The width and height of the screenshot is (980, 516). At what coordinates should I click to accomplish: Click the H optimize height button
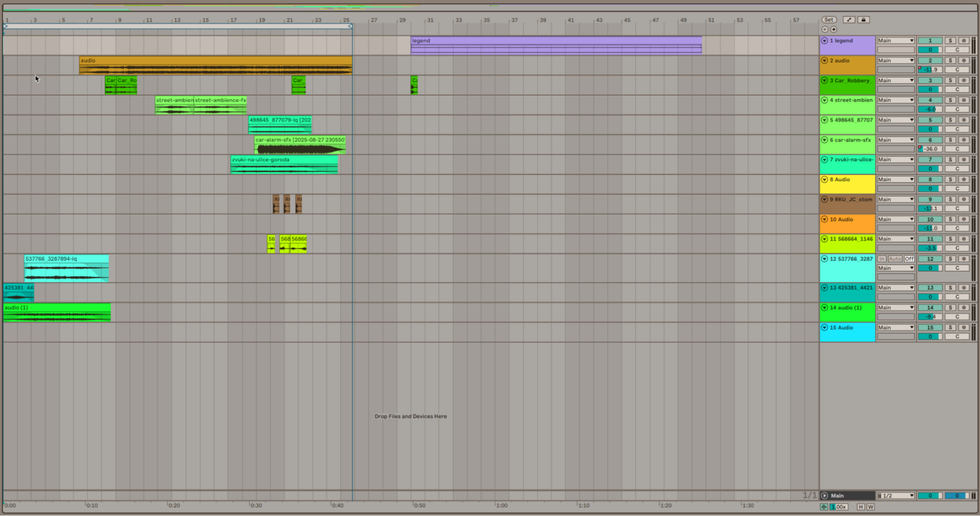coord(860,507)
